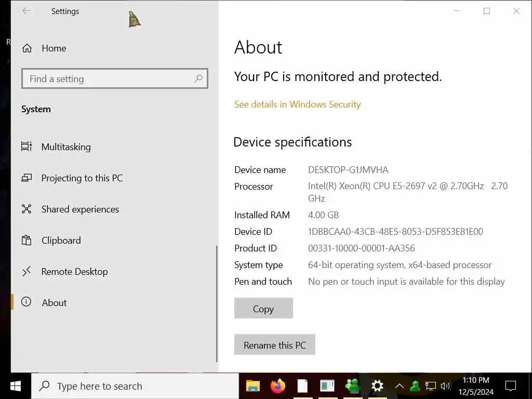Copy device specifications with the Copy button
Screen dimensions: 532x399
click(x=263, y=309)
